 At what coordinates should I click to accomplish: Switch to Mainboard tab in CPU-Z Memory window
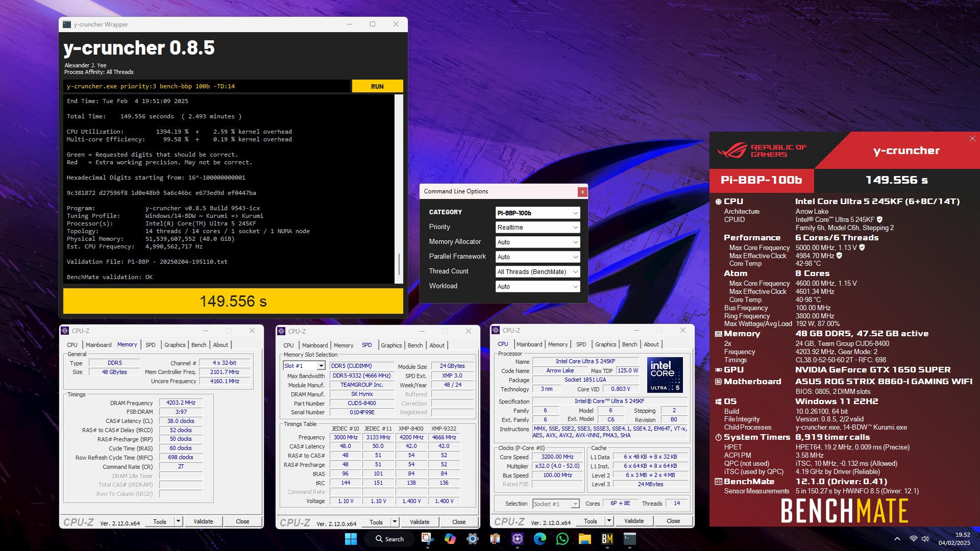click(99, 345)
